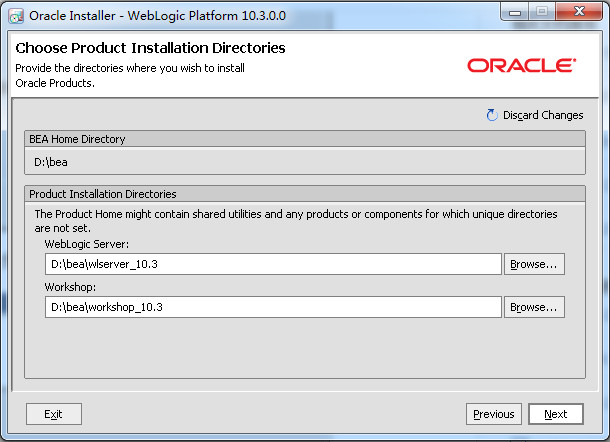Browse for the WebLogic Server directory
The height and width of the screenshot is (442, 610).
tap(534, 264)
